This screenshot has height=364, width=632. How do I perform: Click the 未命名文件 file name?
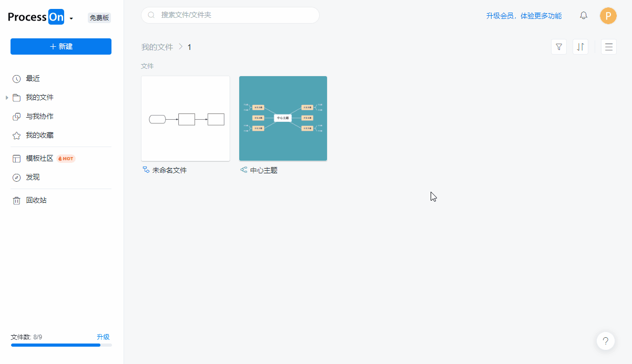(x=169, y=170)
